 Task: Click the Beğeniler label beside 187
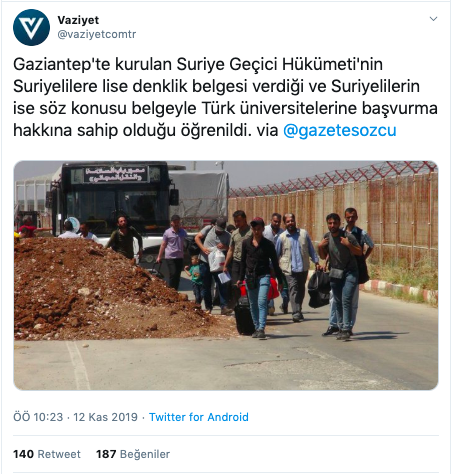145,454
